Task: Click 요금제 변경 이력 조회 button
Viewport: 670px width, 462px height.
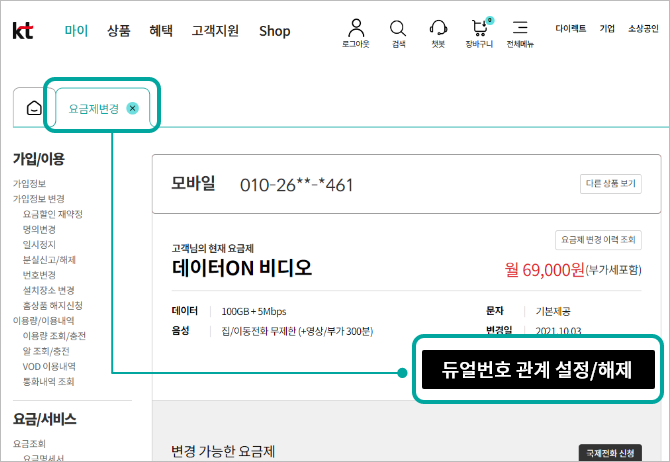Action: [598, 240]
